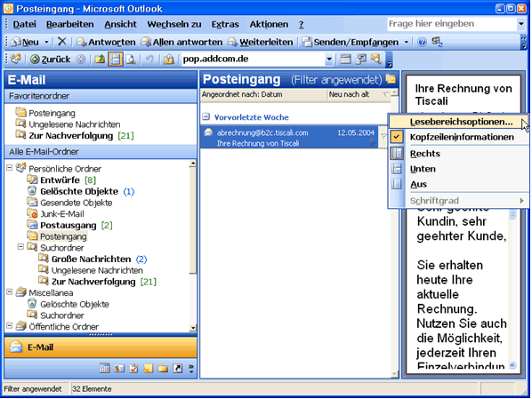The height and width of the screenshot is (399, 532).
Task: Click the Senden/Empfangen button
Action: coord(351,42)
